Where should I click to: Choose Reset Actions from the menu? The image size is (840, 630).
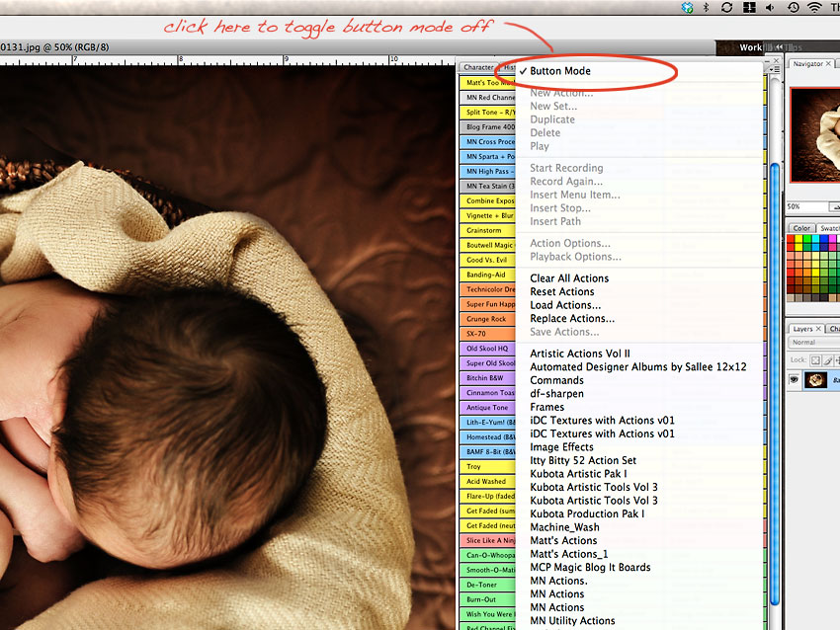point(638,291)
